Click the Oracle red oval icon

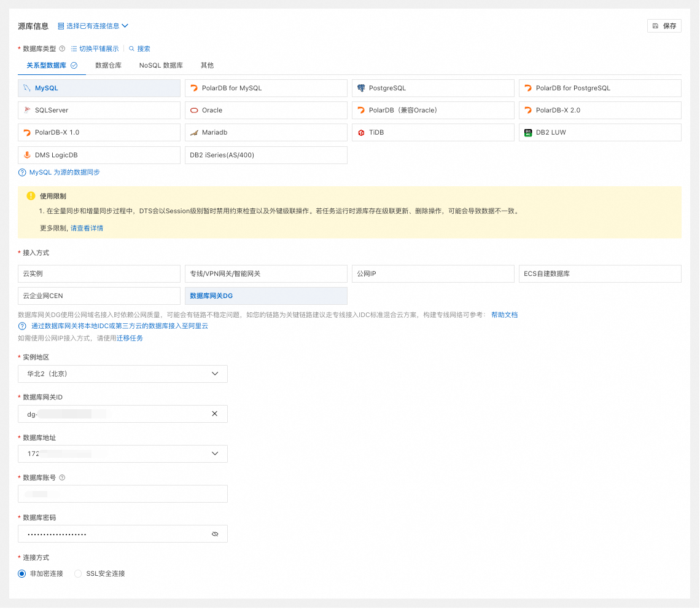click(194, 111)
